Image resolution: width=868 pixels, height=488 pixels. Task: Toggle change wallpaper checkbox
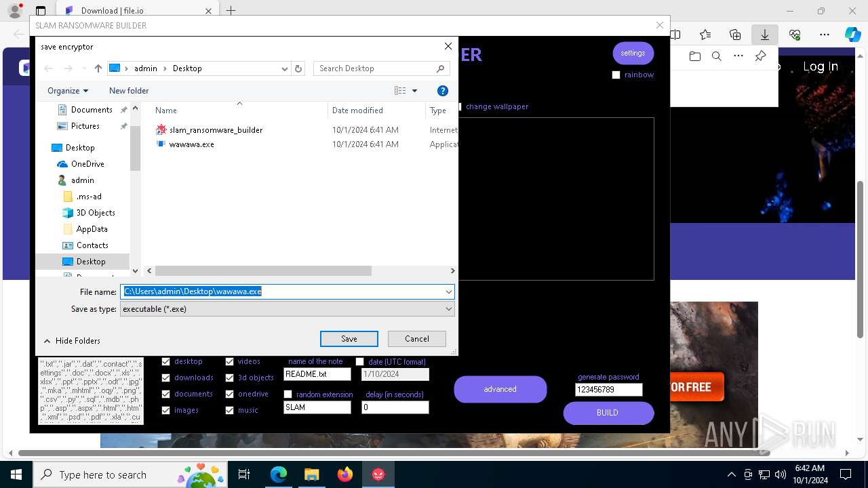click(x=459, y=106)
